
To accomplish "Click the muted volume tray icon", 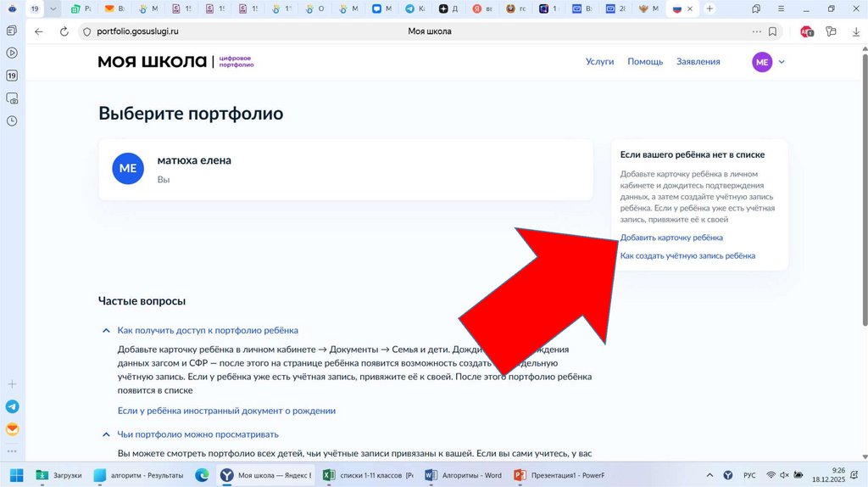I will coord(784,475).
